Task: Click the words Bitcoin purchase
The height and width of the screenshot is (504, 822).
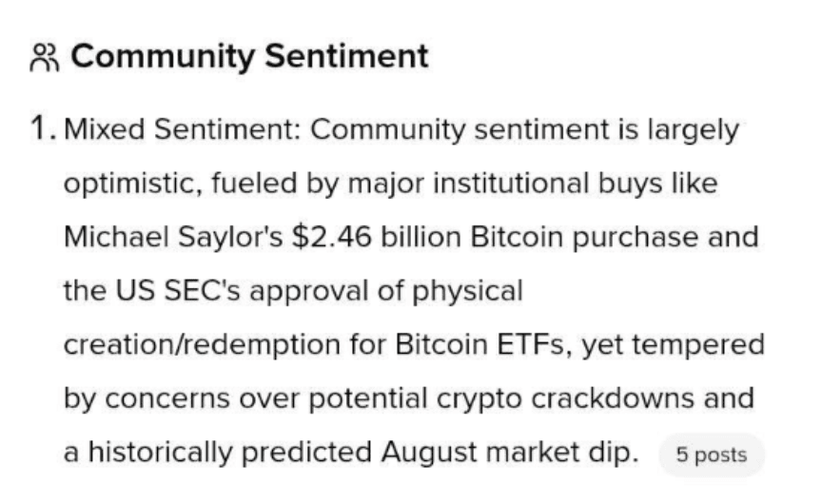Action: (584, 237)
